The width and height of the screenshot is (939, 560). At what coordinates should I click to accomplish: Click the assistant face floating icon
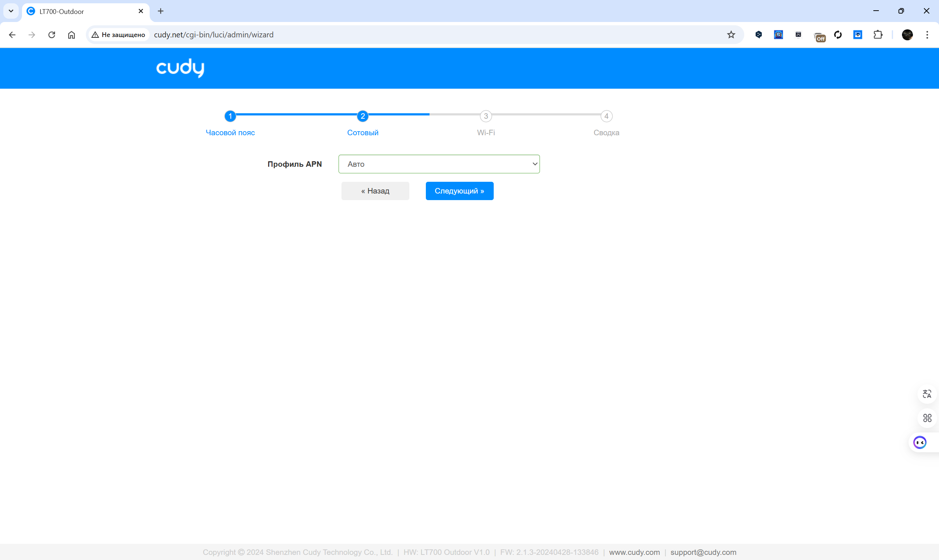click(920, 442)
